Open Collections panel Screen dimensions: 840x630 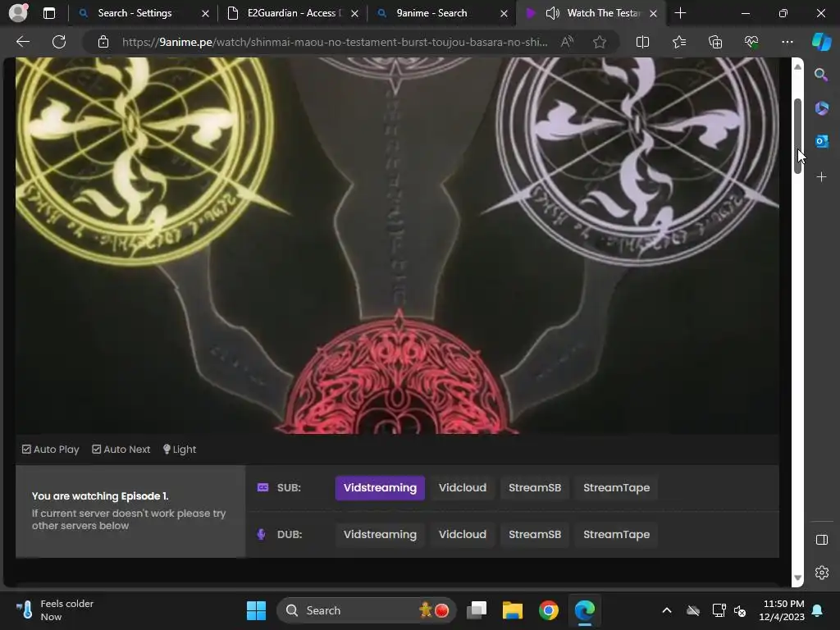tap(715, 42)
